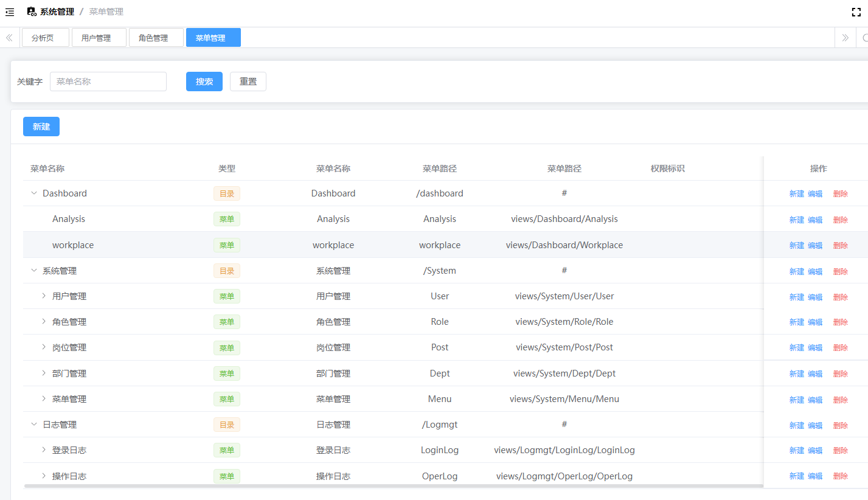
Task: Click 编辑 in the Dashboard row
Action: click(815, 194)
